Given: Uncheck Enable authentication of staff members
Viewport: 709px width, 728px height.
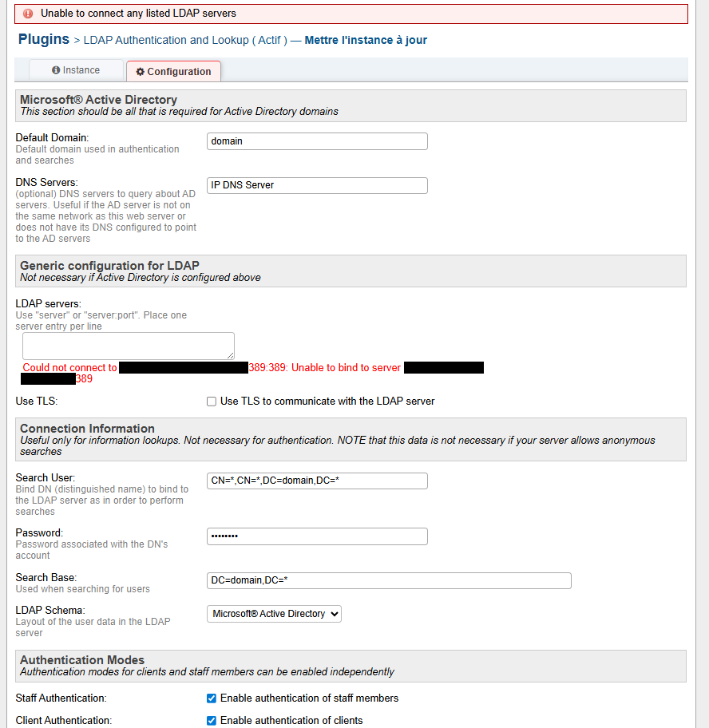Looking at the screenshot, I should pos(212,698).
